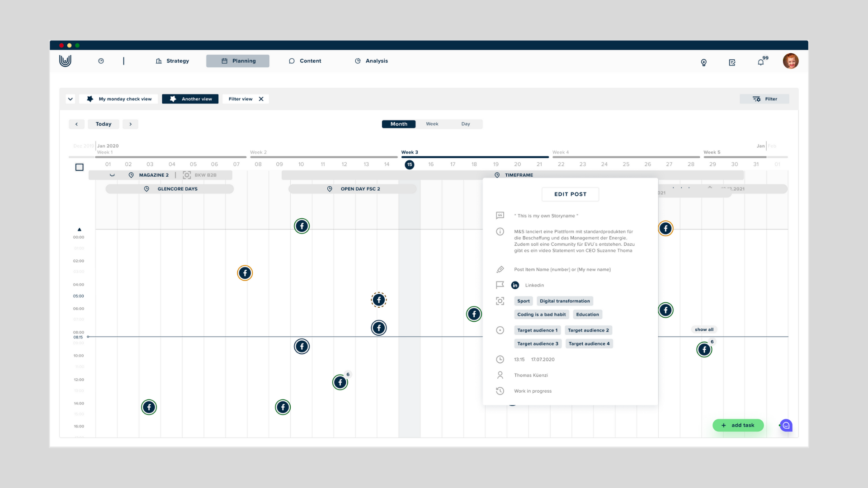Switch the calendar view toggle to Week
The image size is (868, 488).
(432, 124)
